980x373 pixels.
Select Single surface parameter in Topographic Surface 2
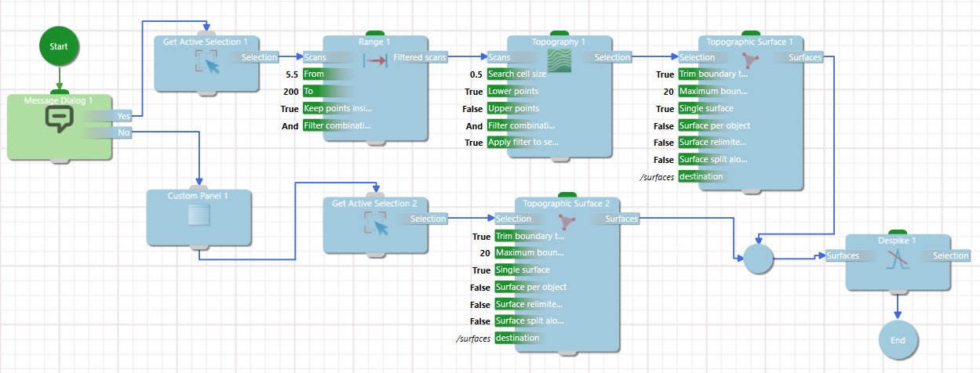click(523, 270)
